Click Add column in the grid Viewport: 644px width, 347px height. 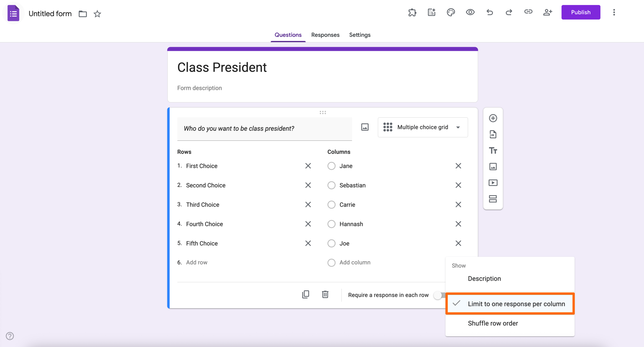[355, 262]
